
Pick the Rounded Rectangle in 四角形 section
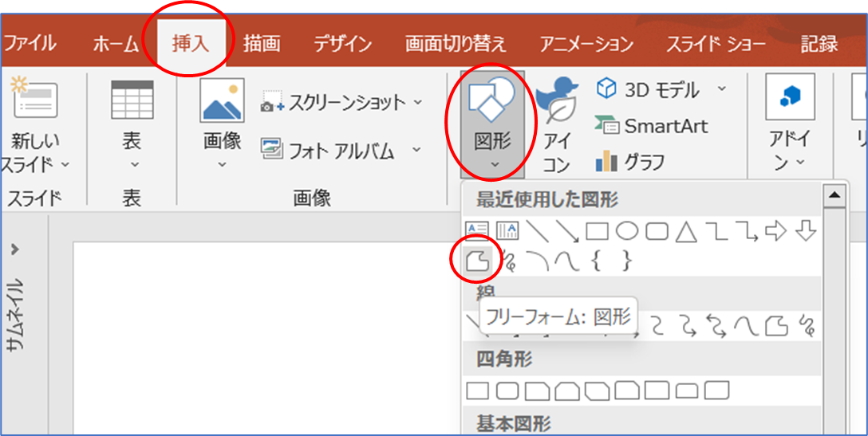(x=507, y=391)
